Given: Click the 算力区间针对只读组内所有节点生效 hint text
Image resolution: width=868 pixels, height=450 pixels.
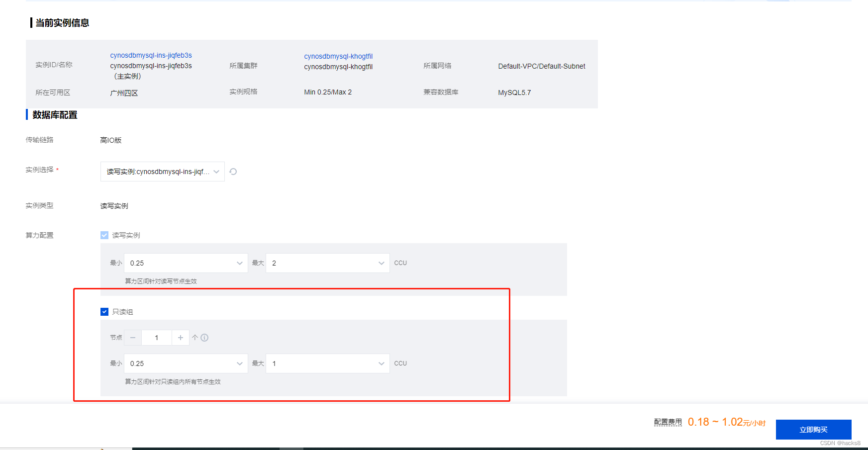Looking at the screenshot, I should click(x=173, y=382).
